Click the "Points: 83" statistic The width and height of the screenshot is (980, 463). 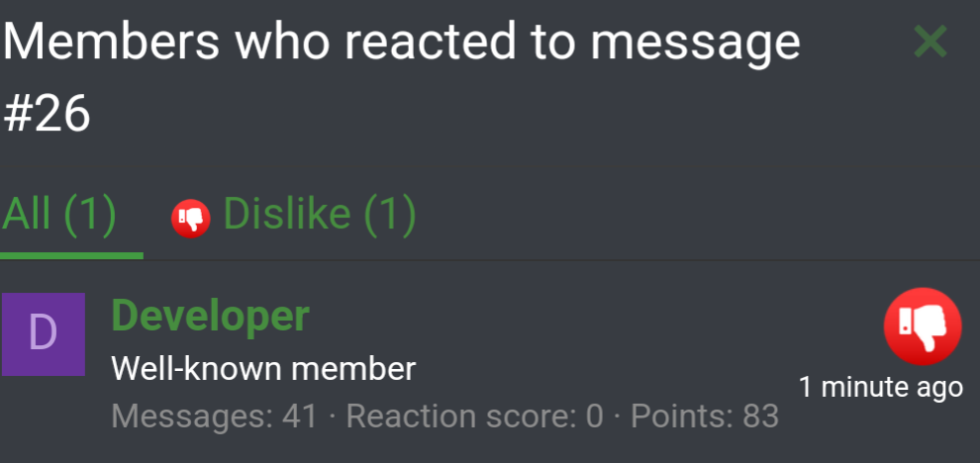(705, 417)
